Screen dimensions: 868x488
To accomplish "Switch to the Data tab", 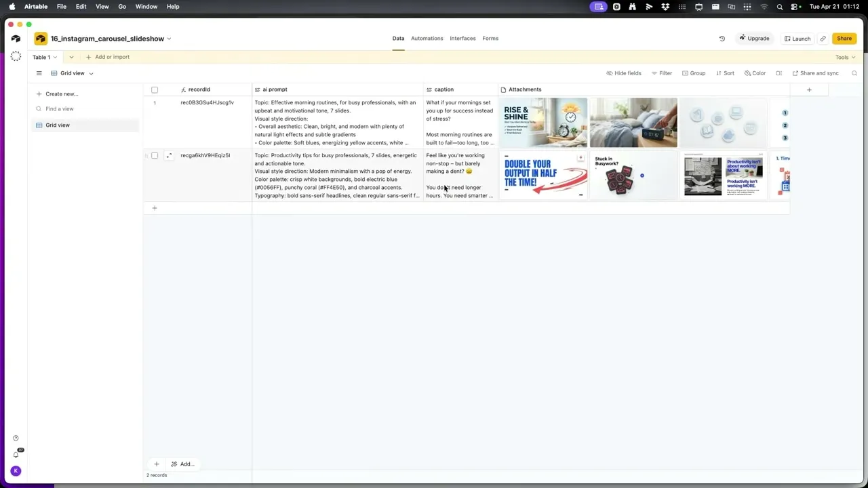I will coord(398,39).
